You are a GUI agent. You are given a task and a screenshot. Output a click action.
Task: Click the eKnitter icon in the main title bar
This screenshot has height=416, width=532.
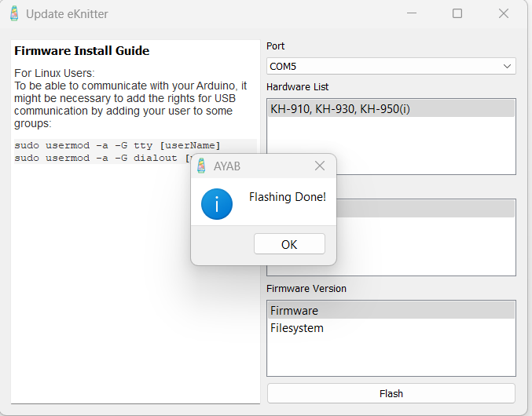[13, 13]
